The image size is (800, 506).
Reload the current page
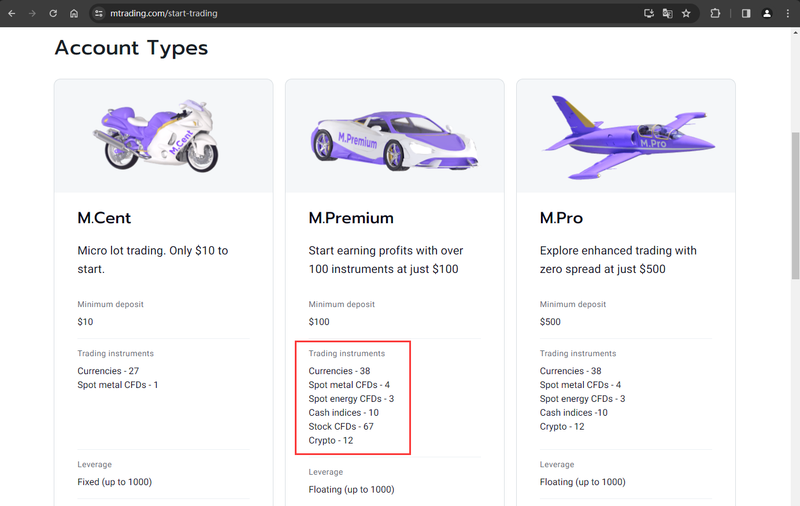(x=53, y=14)
